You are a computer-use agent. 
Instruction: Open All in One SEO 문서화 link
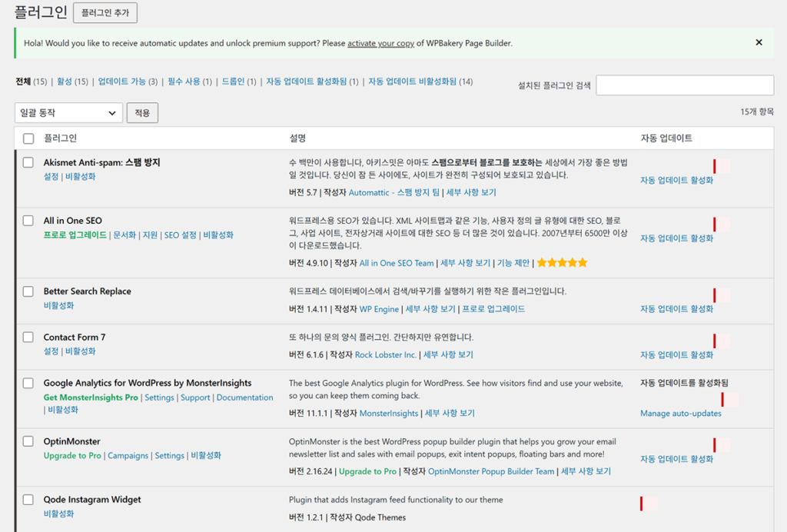pos(125,235)
